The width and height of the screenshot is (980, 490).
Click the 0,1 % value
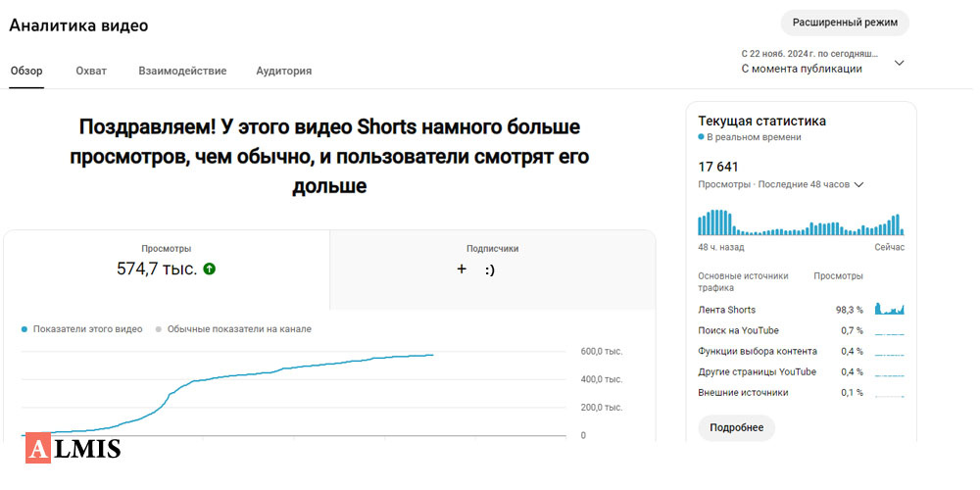(x=852, y=393)
